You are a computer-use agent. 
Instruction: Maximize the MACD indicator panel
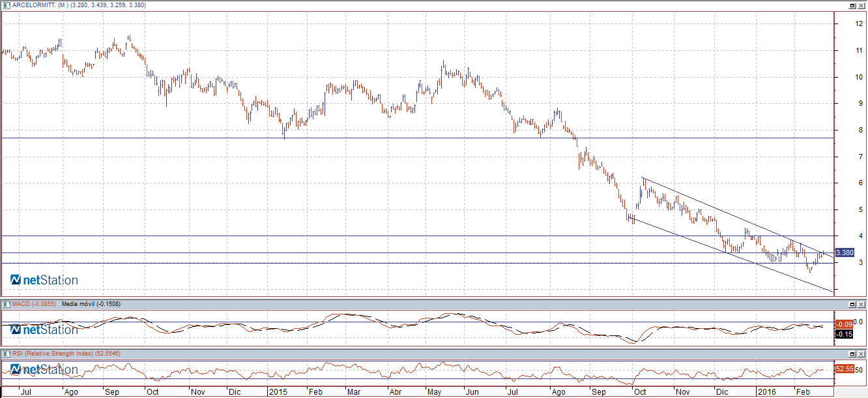852,304
